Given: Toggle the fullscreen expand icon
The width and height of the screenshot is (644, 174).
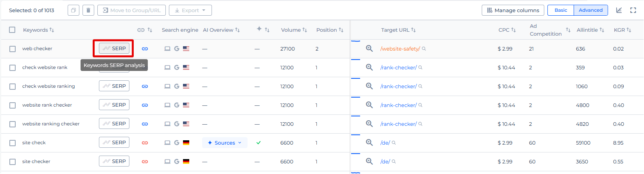Looking at the screenshot, I should coord(633,10).
